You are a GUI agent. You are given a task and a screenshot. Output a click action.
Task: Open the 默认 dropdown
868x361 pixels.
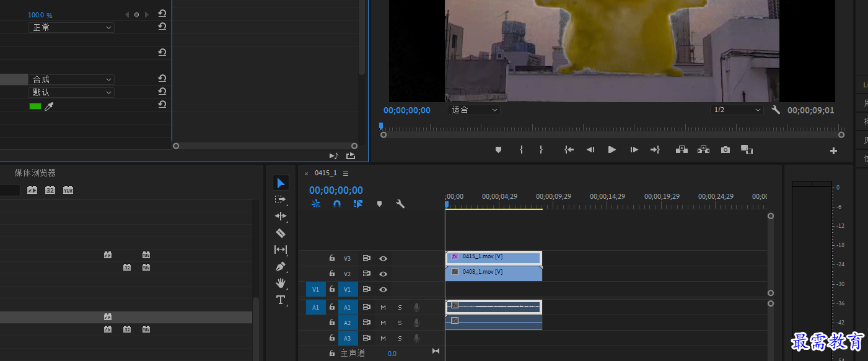tap(71, 92)
